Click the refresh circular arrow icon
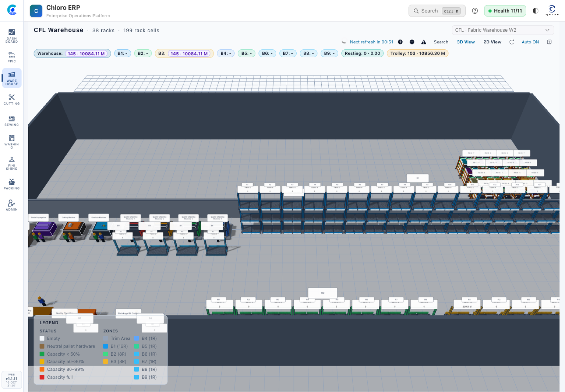 pos(512,42)
